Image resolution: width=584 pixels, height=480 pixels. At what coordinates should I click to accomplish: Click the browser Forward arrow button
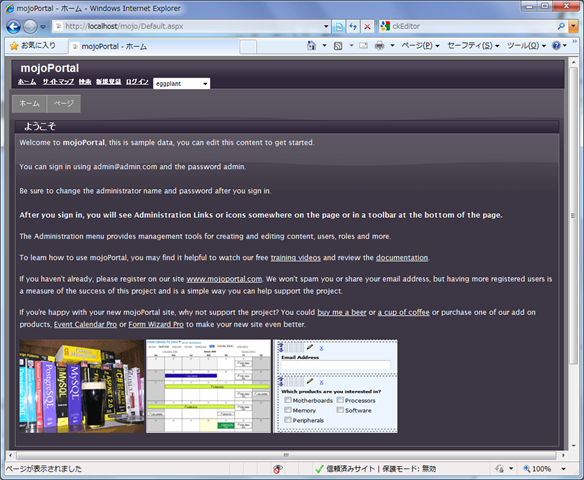coord(30,26)
